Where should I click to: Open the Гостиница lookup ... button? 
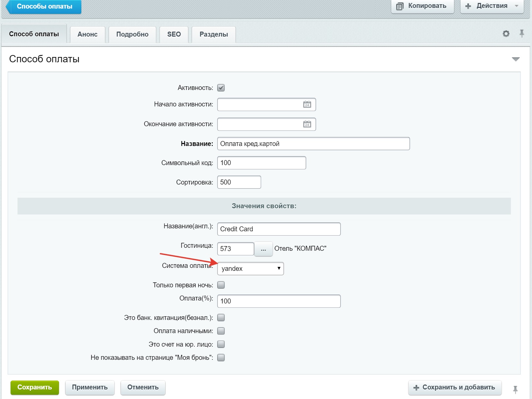tap(263, 249)
